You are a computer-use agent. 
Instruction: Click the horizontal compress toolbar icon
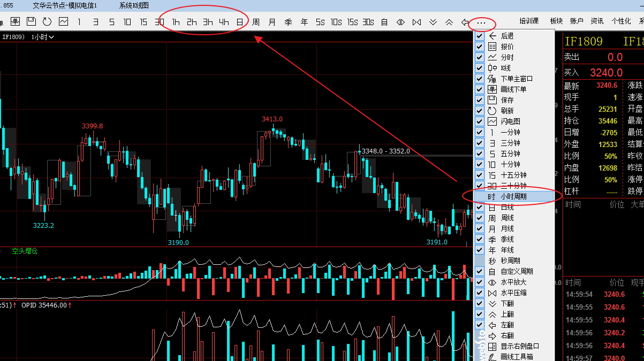pyautogui.click(x=416, y=22)
